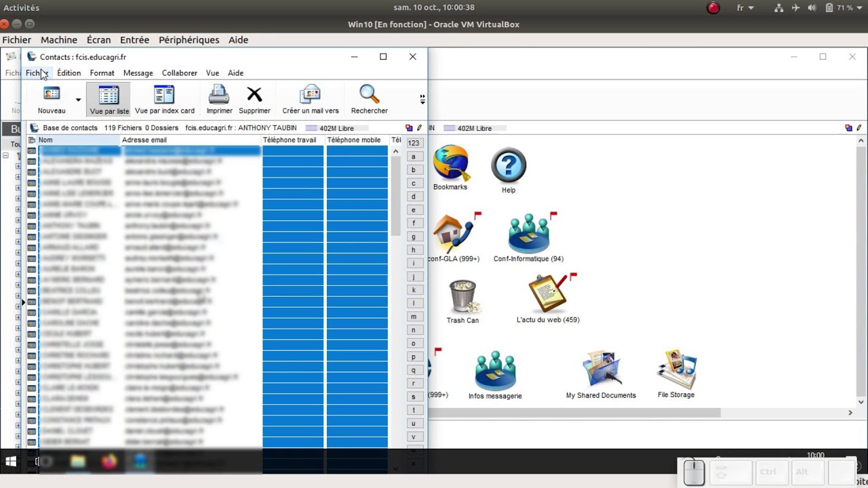Jump to contacts starting with p
This screenshot has height=488, width=868.
click(414, 357)
